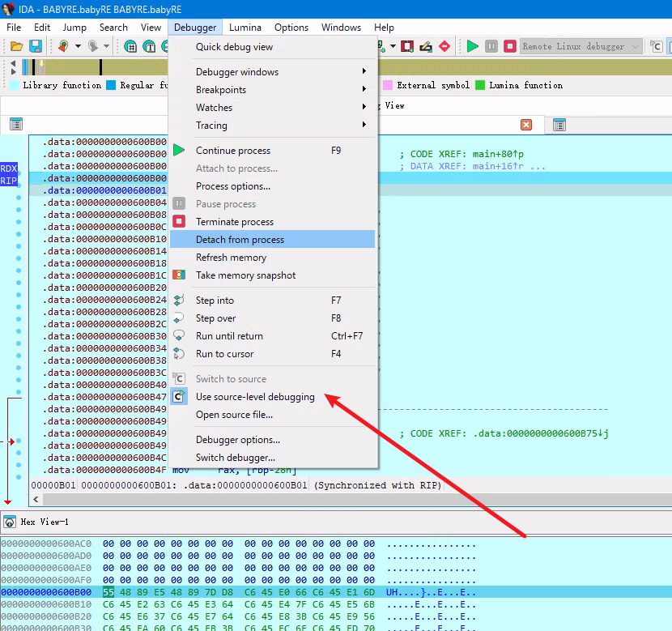Screen dimensions: 672x631
Task: Click the green Lumina function color swatch
Action: coord(480,85)
